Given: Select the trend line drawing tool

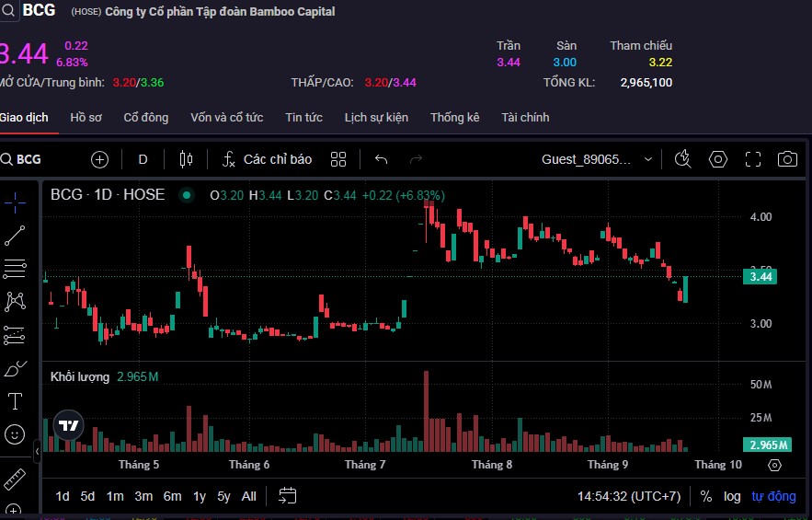Looking at the screenshot, I should tap(15, 235).
